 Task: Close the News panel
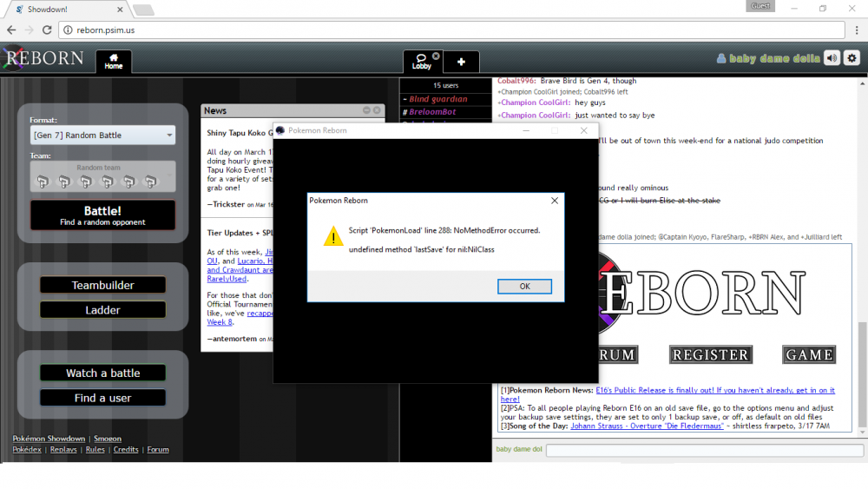pyautogui.click(x=378, y=110)
